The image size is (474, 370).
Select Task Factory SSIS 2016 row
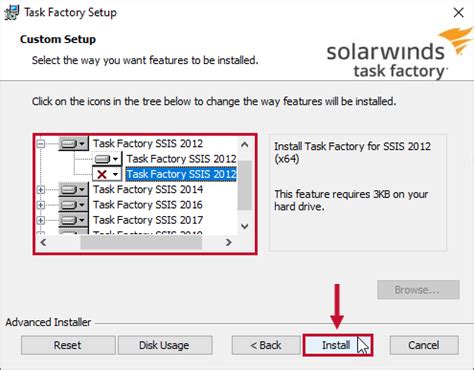pyautogui.click(x=148, y=205)
